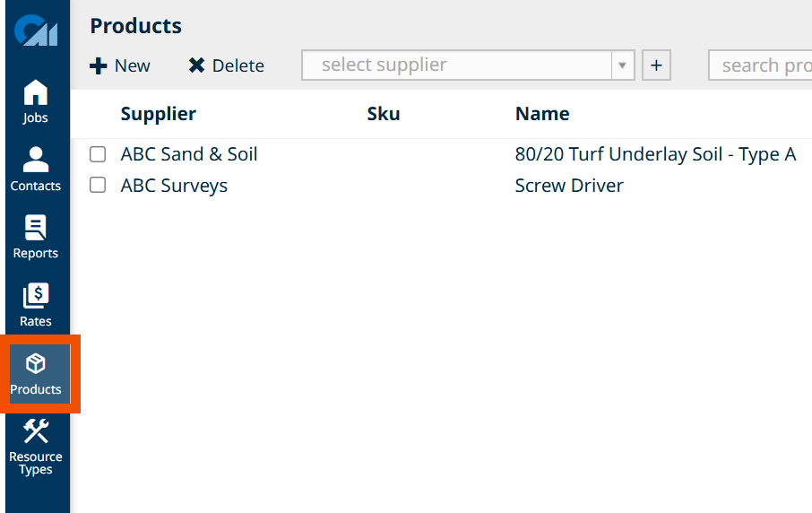Add a supplier with the plus button
The height and width of the screenshot is (513, 812).
pyautogui.click(x=656, y=65)
